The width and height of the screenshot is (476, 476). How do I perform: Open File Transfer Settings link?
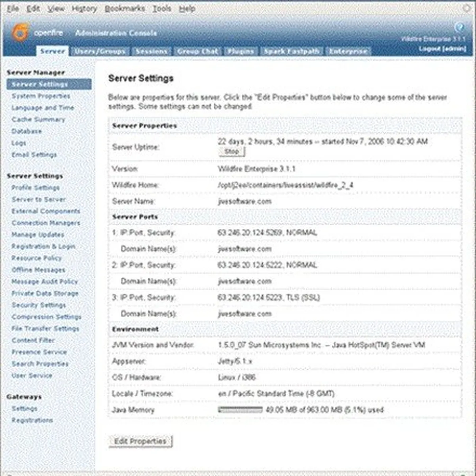(x=45, y=328)
